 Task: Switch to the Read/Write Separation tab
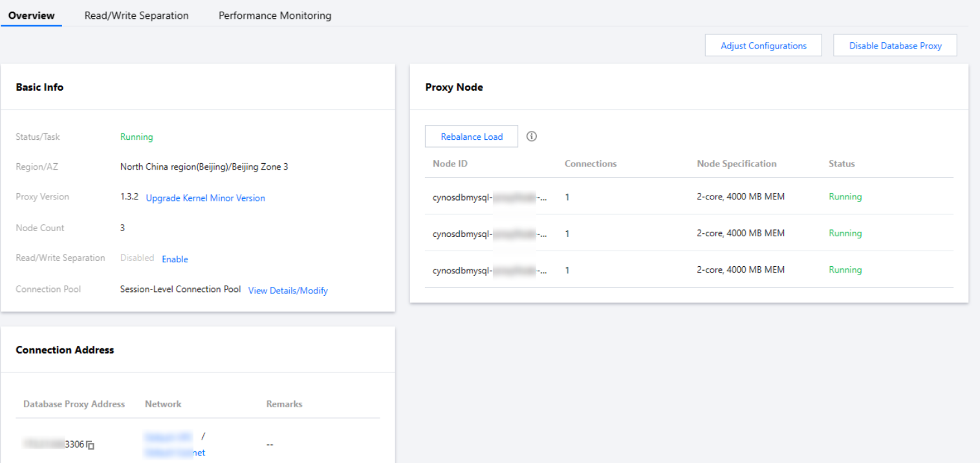point(136,16)
